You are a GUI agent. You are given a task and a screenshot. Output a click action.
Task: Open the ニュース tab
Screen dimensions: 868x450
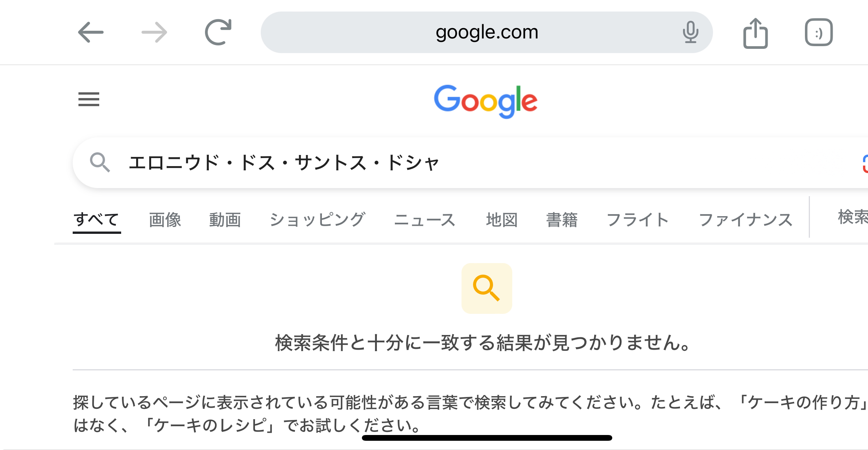coord(425,220)
